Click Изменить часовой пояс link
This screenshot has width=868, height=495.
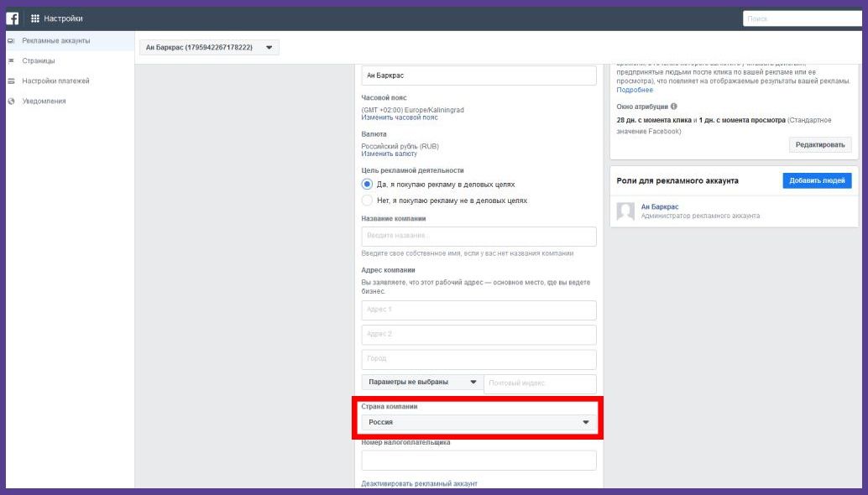point(399,117)
